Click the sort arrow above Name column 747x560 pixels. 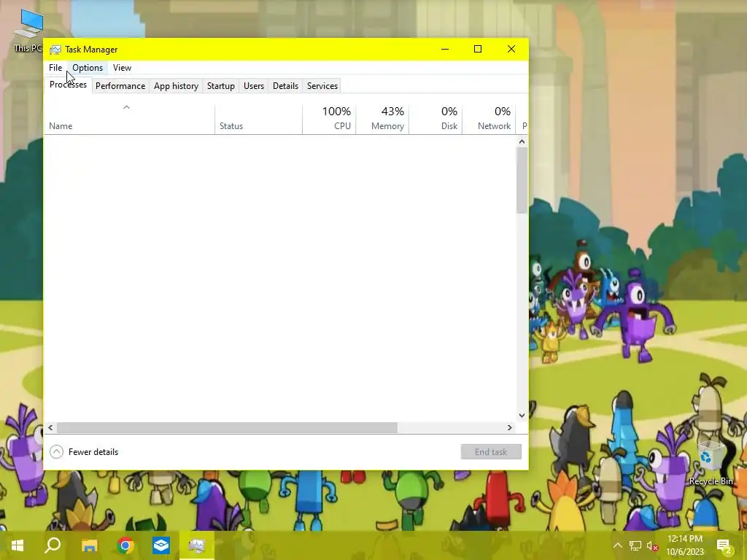pyautogui.click(x=126, y=108)
